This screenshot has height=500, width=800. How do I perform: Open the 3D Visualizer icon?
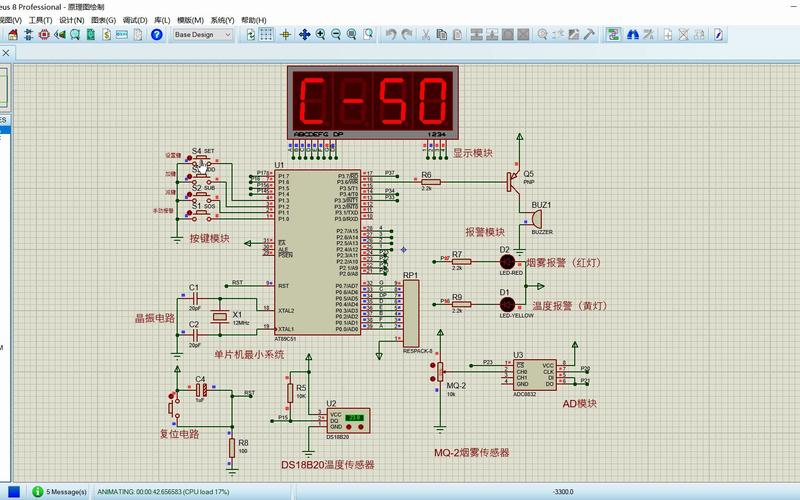[x=60, y=35]
